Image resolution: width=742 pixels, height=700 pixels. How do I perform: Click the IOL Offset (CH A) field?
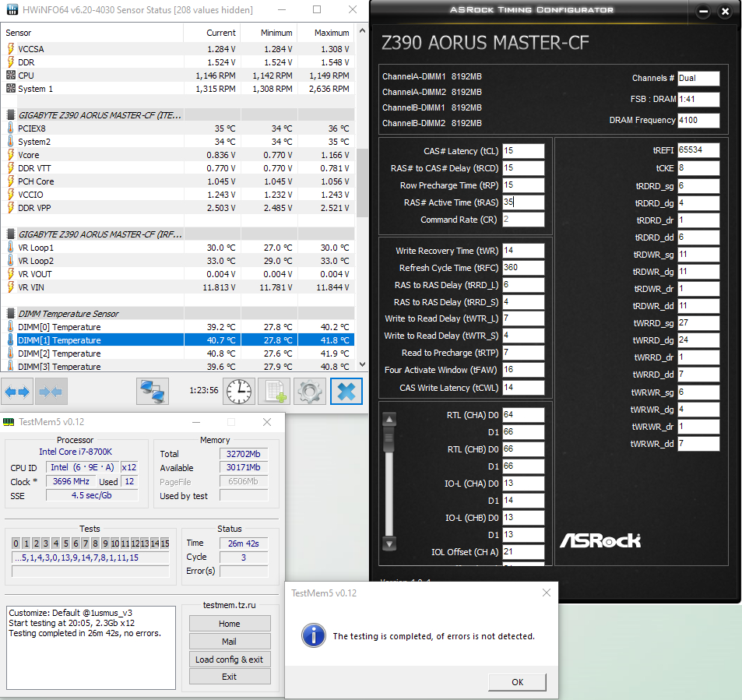pyautogui.click(x=523, y=552)
